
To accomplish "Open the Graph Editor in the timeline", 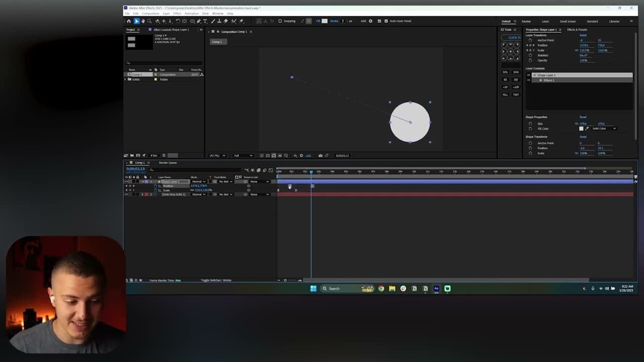I will [x=272, y=170].
